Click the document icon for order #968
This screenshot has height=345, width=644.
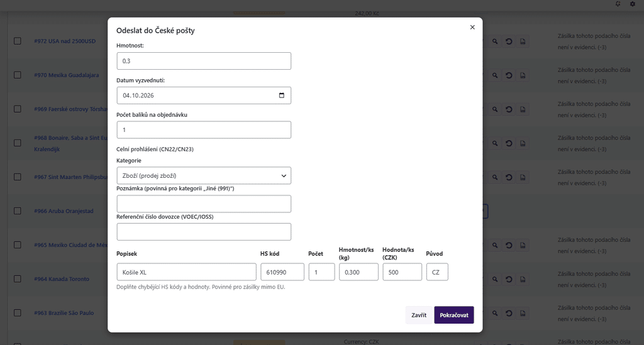[523, 143]
